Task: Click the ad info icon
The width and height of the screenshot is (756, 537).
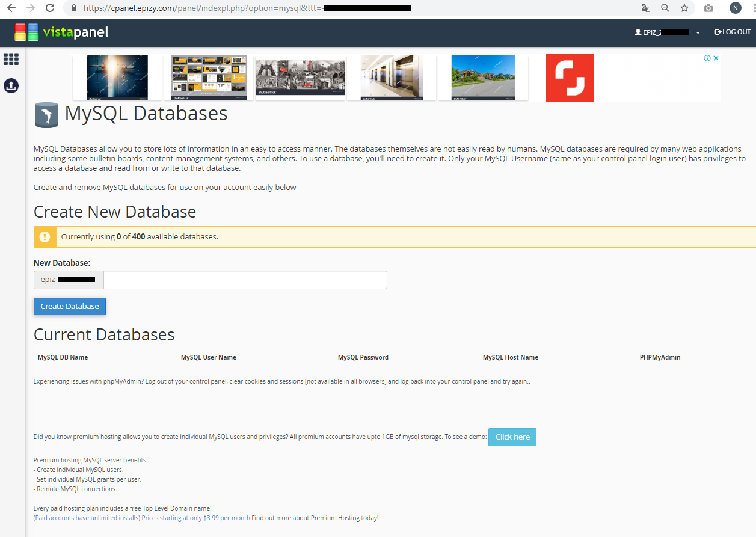Action: pyautogui.click(x=707, y=58)
